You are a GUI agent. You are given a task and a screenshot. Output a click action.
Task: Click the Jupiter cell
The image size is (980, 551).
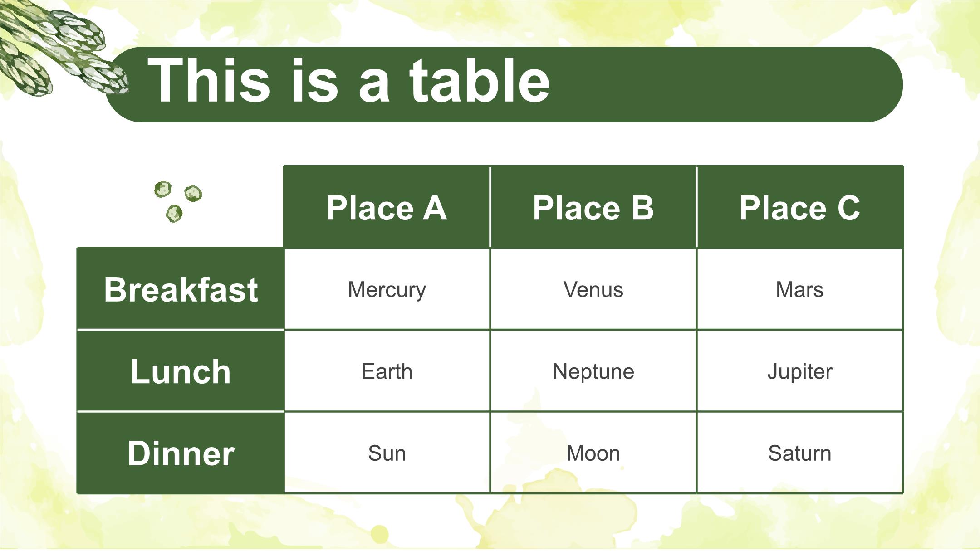coord(800,371)
